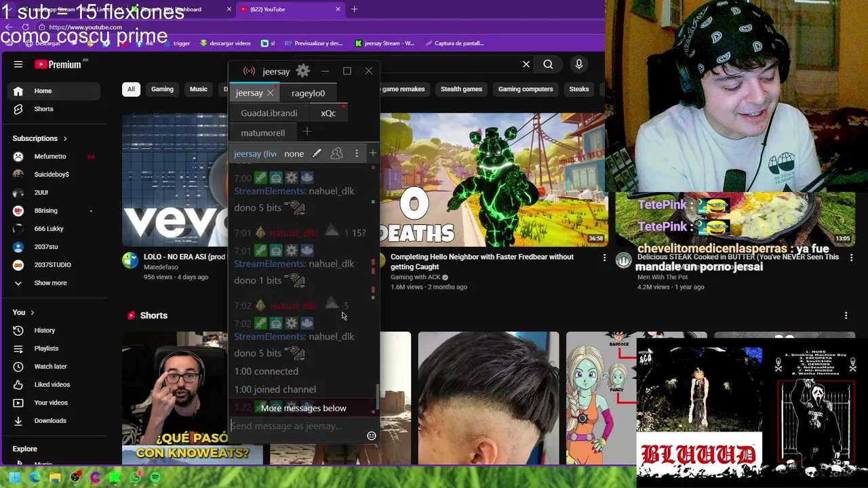Image resolution: width=868 pixels, height=488 pixels.
Task: Click the pencil edit icon in chat header
Action: click(317, 154)
